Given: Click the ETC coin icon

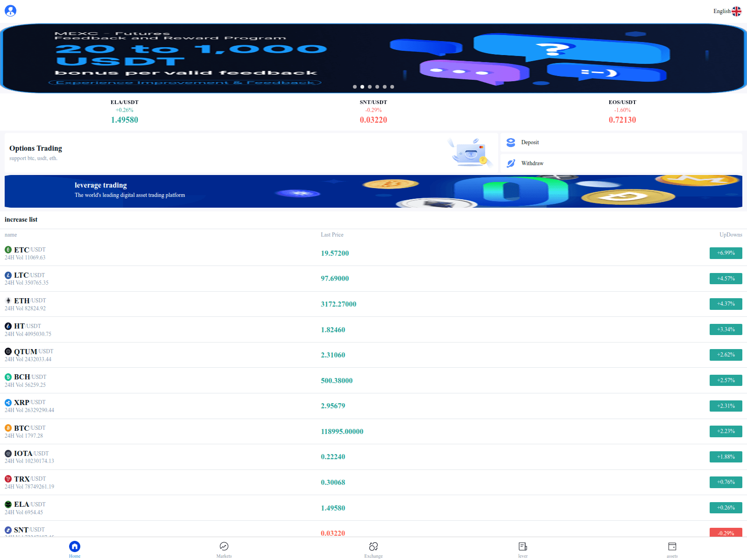Looking at the screenshot, I should pos(8,250).
